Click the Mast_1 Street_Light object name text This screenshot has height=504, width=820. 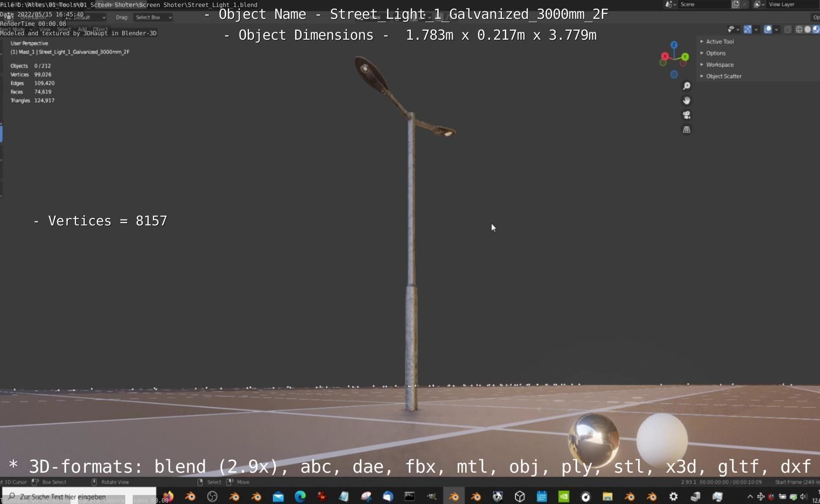[x=70, y=52]
